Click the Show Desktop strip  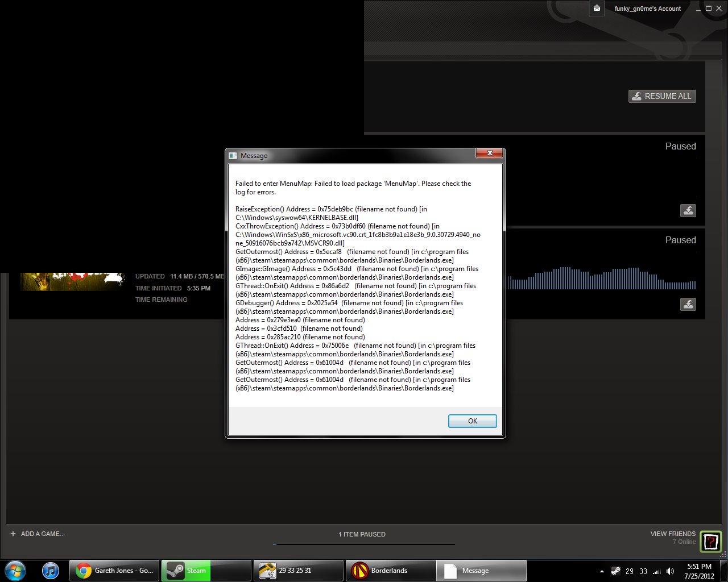724,571
